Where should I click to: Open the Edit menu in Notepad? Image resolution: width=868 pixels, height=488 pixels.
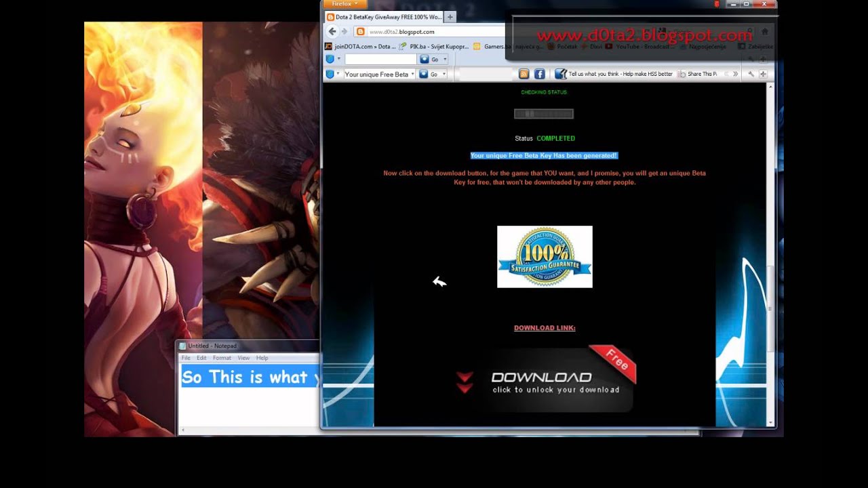pyautogui.click(x=201, y=358)
